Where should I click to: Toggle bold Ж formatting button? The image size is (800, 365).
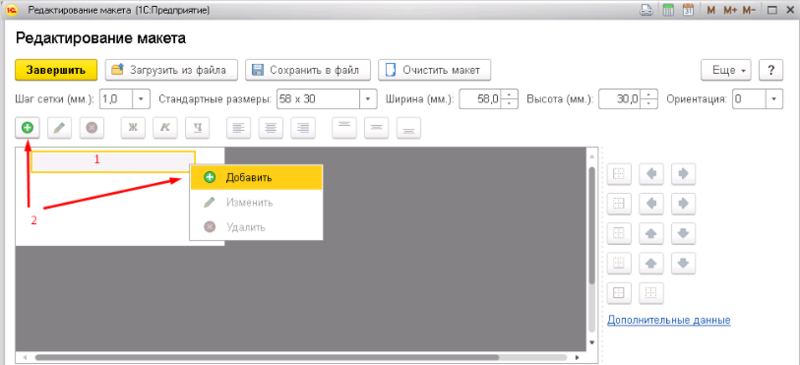tap(133, 128)
